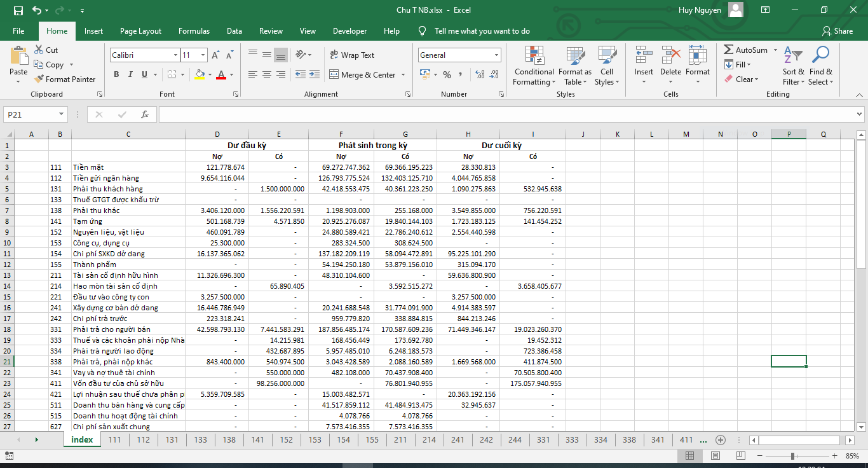
Task: Open Conditional Formatting menu
Action: 533,66
